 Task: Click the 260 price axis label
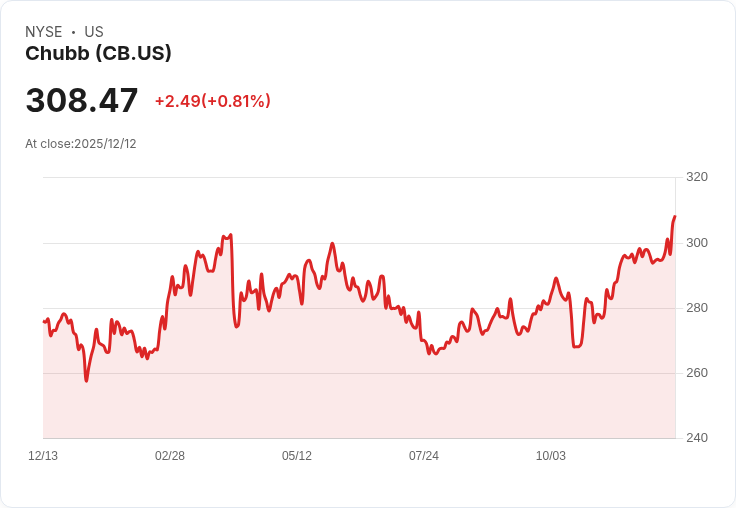697,373
